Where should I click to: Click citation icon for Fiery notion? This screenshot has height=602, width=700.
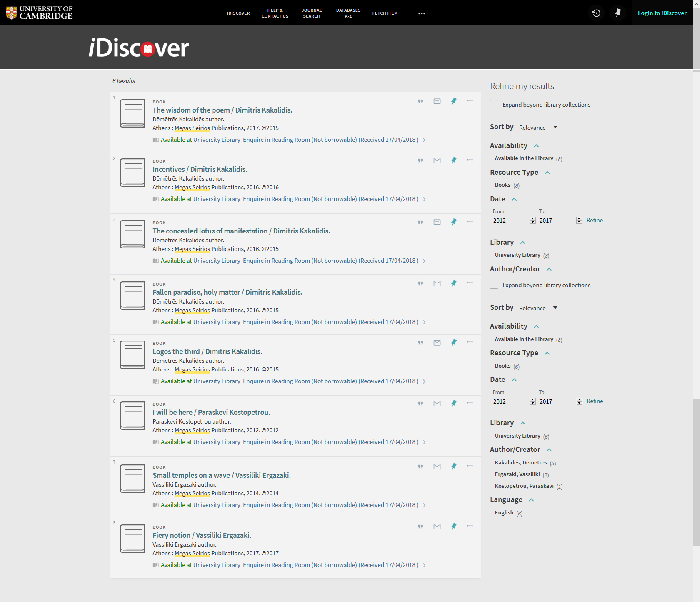pos(420,527)
